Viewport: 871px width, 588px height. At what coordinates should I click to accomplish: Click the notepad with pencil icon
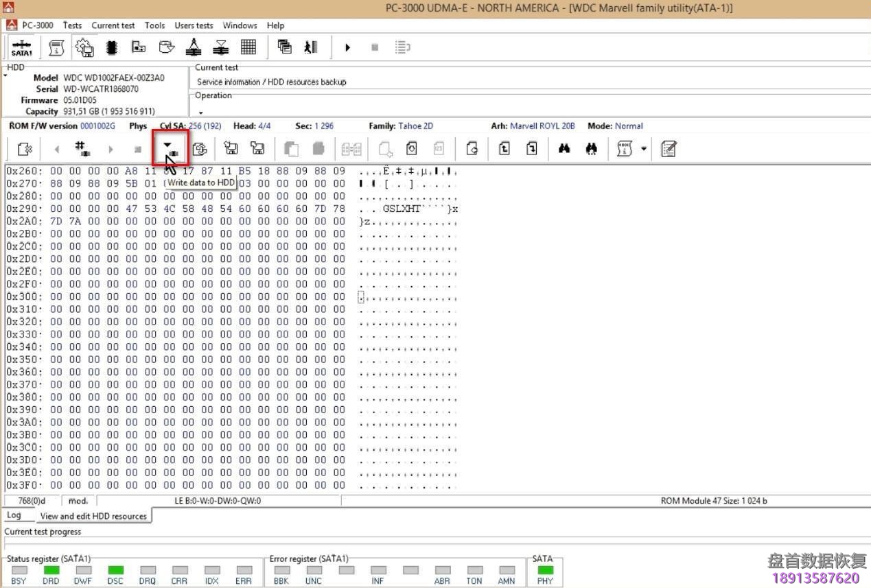[x=669, y=149]
